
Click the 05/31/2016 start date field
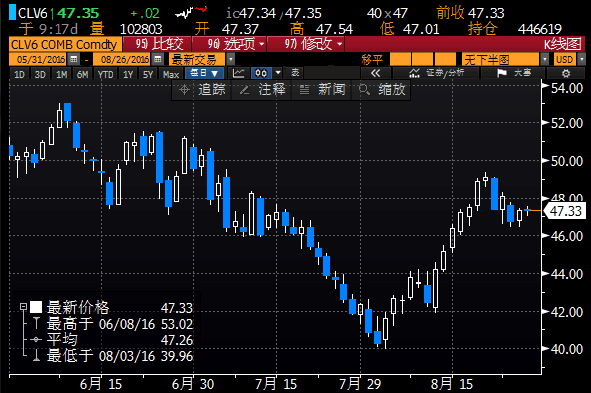tap(38, 59)
